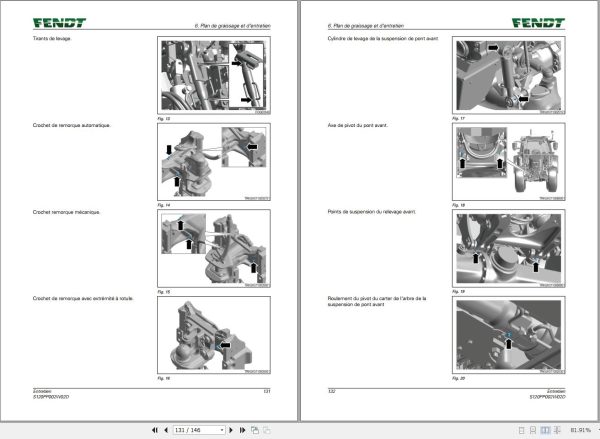
Task: Click page number 131 in the left footer
Action: pyautogui.click(x=267, y=391)
